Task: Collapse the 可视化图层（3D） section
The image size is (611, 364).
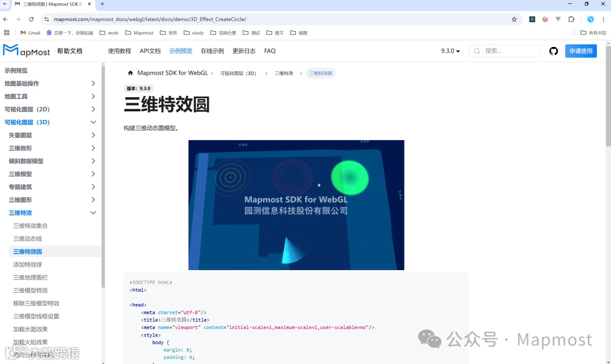Action: [x=93, y=122]
